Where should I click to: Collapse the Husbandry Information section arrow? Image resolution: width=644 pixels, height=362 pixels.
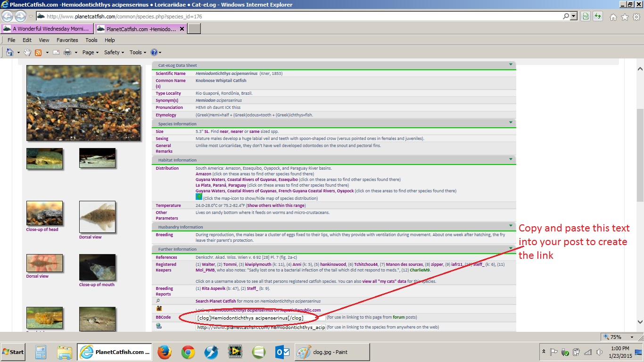(511, 226)
